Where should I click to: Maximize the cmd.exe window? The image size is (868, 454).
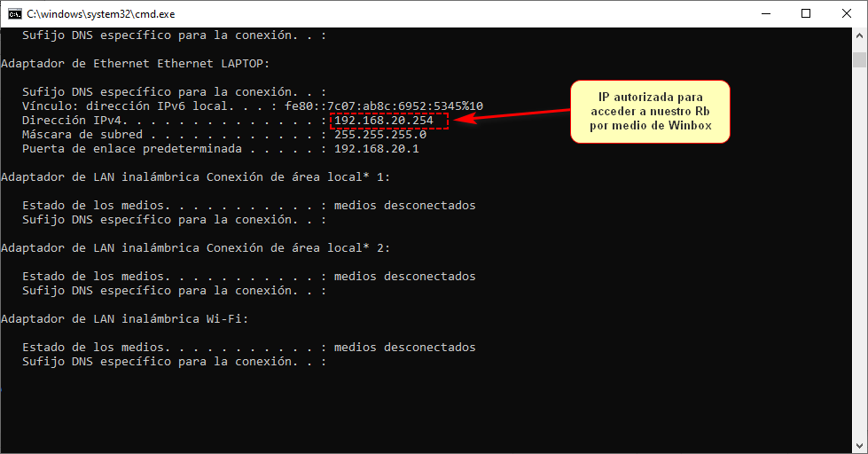tap(805, 13)
